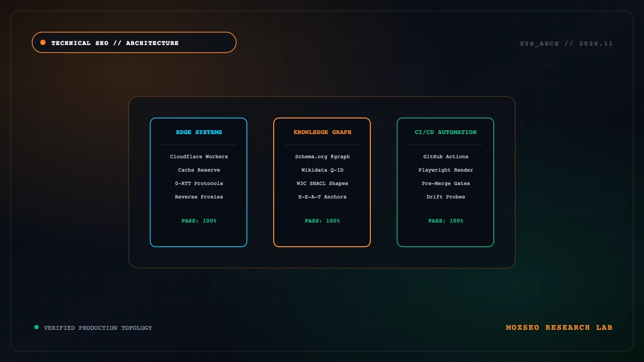Select Cloudflare Workers in Edge Systems
The image size is (644, 362).
click(199, 157)
